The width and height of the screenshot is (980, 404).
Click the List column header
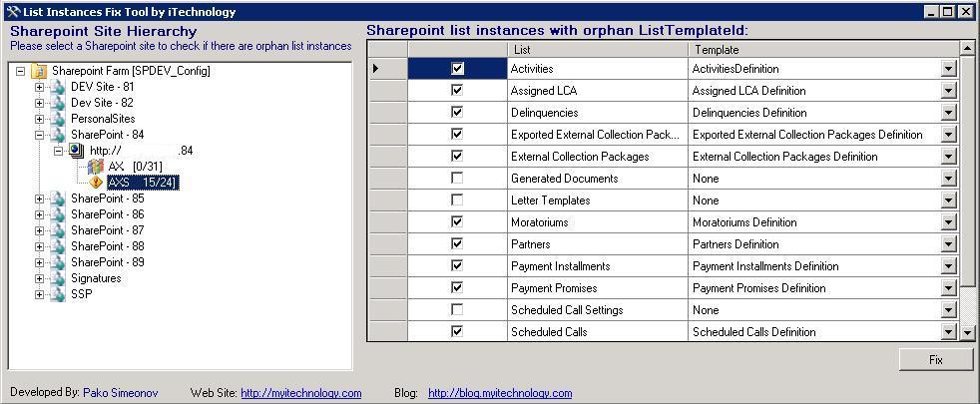[598, 49]
